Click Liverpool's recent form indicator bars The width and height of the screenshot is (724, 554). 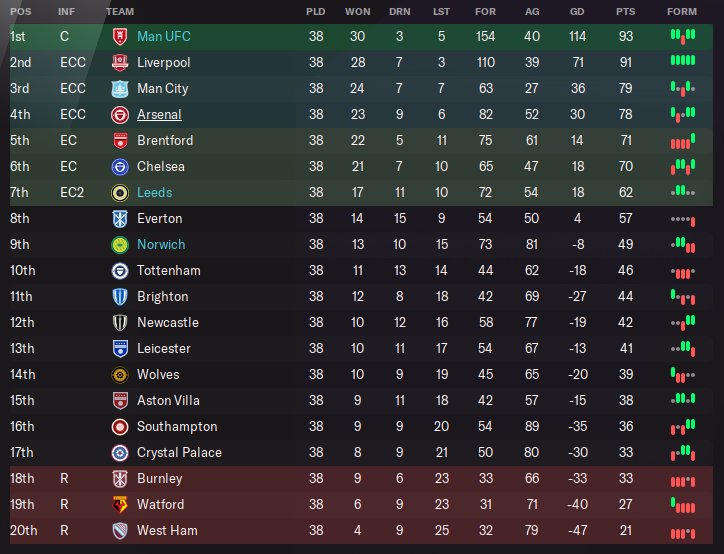click(x=682, y=62)
